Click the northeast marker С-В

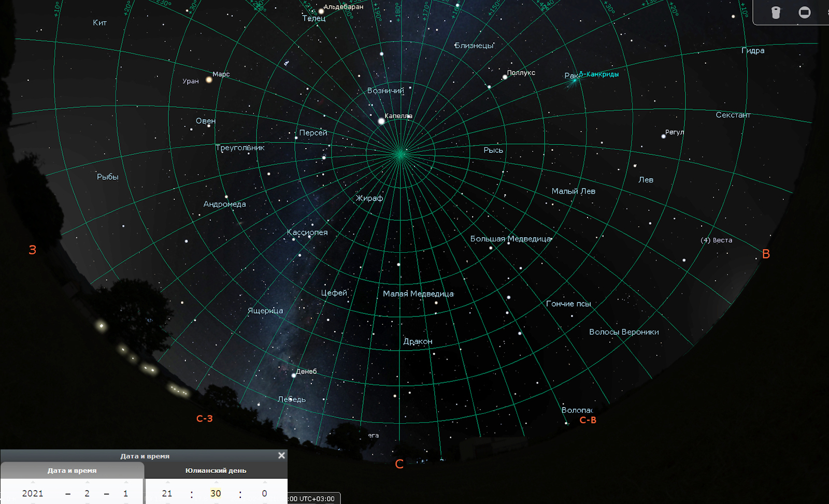[588, 420]
